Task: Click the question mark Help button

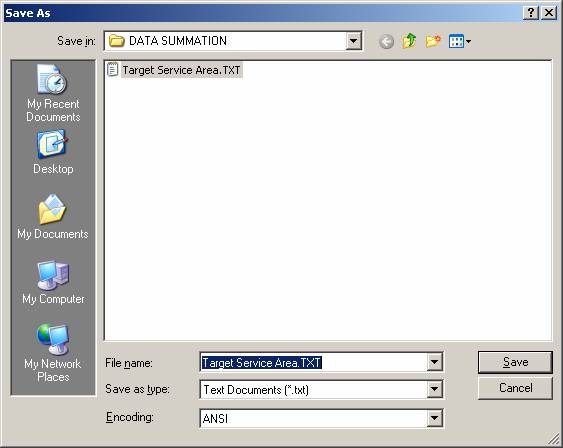Action: point(531,13)
